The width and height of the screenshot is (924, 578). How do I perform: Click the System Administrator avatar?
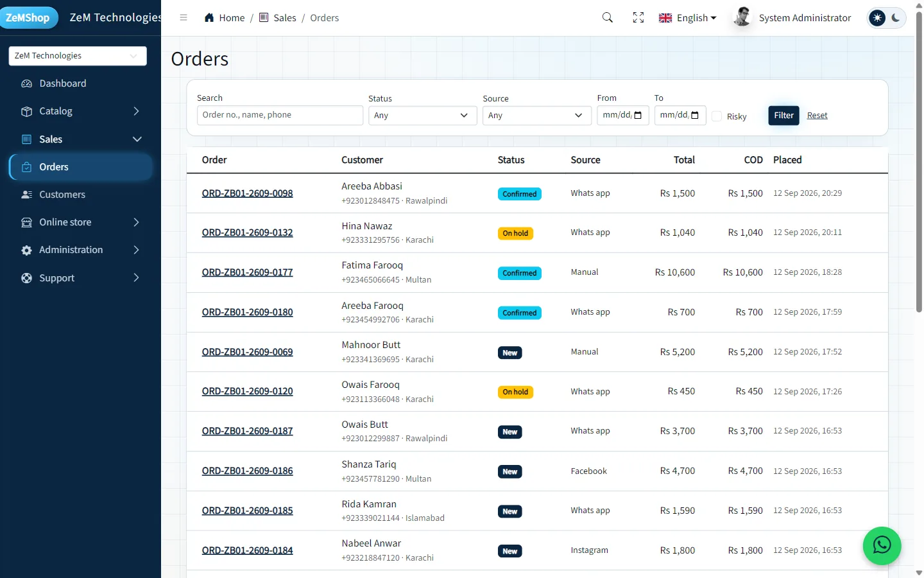click(x=742, y=17)
